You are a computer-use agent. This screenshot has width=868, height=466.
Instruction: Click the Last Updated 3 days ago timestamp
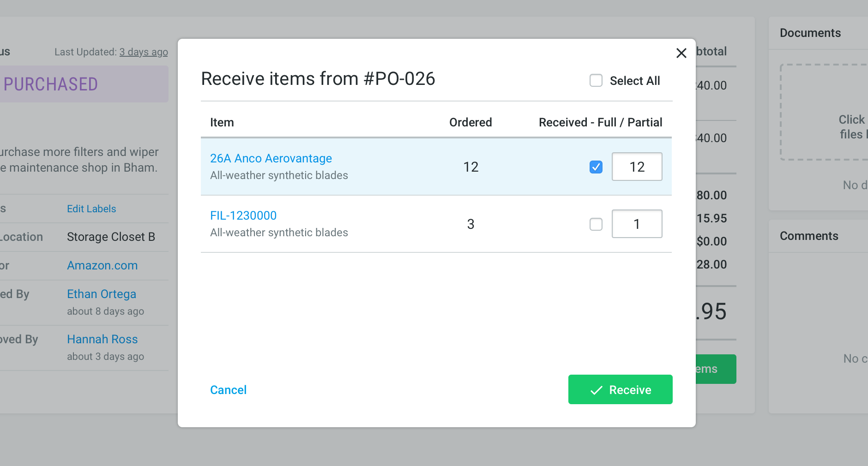(144, 52)
